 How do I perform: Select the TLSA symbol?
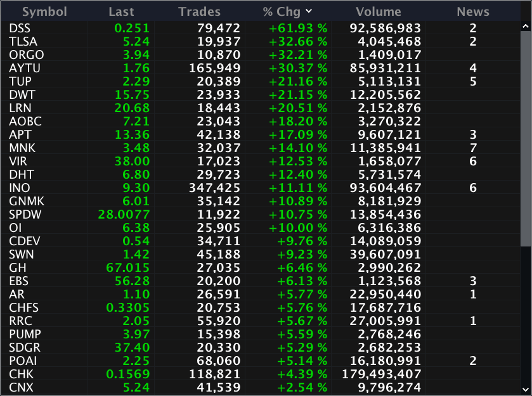click(x=23, y=41)
